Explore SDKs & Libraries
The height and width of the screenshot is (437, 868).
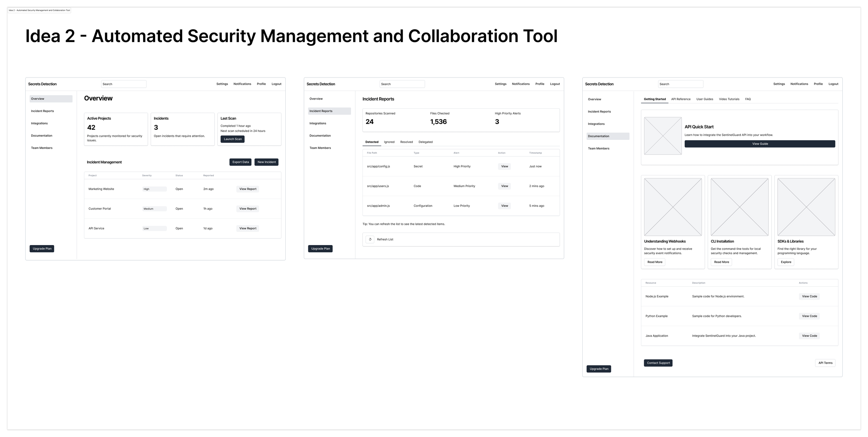point(786,262)
